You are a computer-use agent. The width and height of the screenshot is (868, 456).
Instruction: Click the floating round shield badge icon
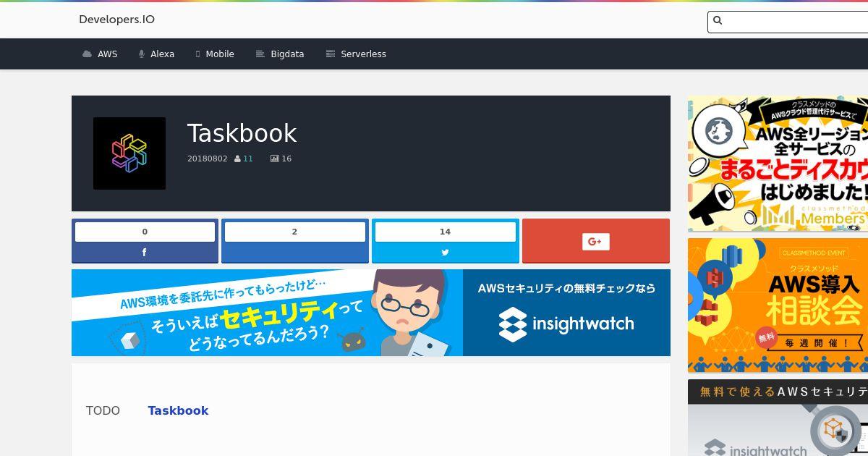835,431
